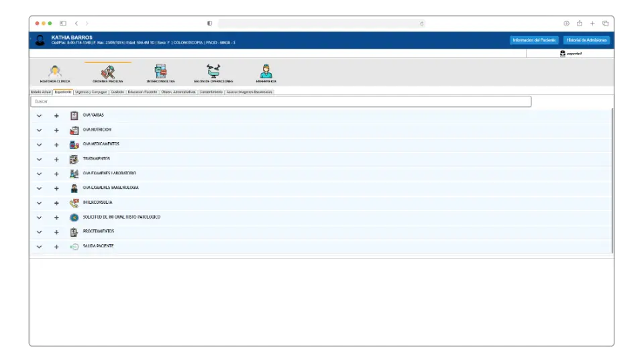Select the Ordenes Medicas module icon
This screenshot has width=644, height=362.
[x=107, y=72]
